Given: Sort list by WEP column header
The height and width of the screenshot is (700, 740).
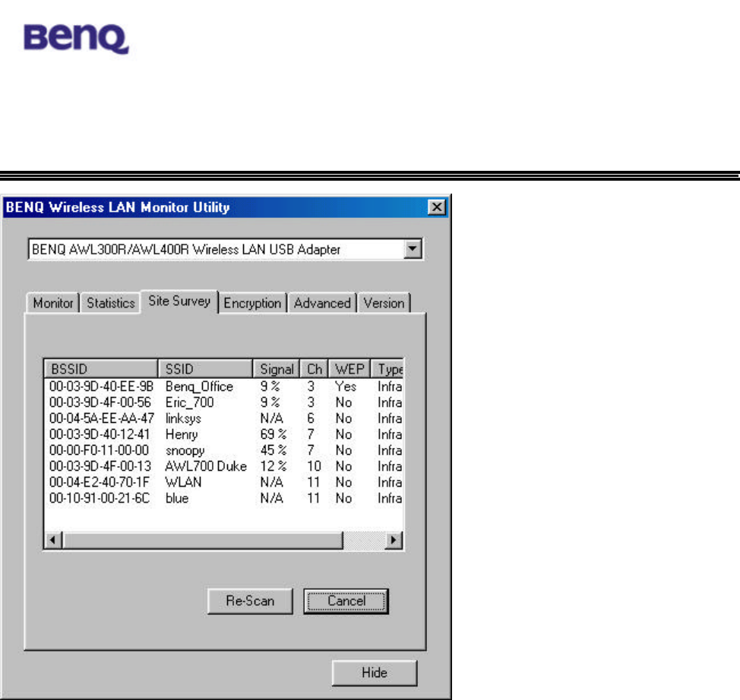Looking at the screenshot, I should click(349, 368).
